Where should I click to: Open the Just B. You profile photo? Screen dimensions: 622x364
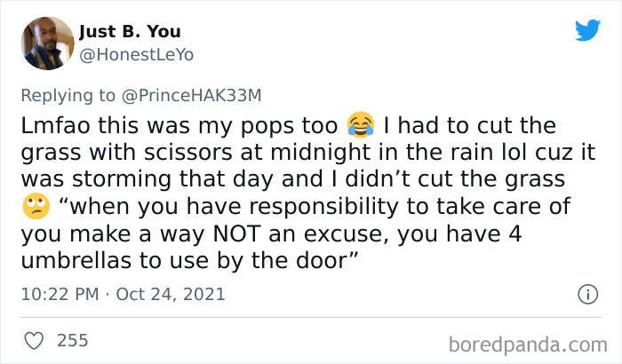point(46,43)
